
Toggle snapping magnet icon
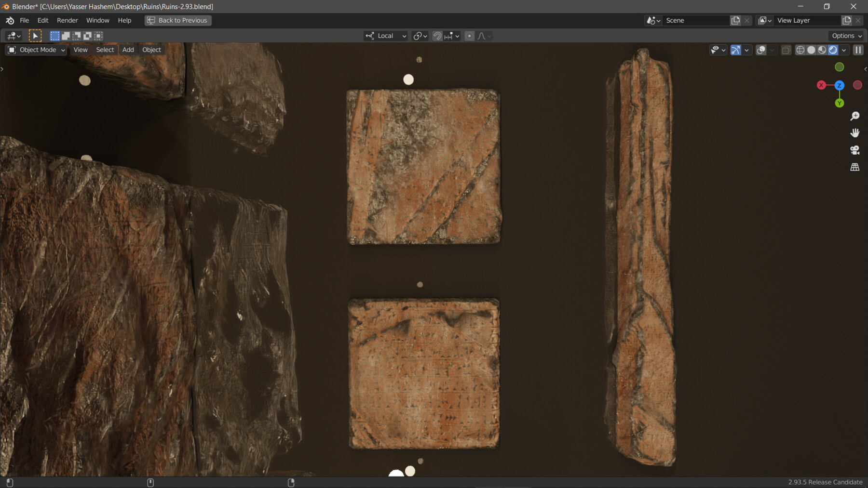pos(437,36)
